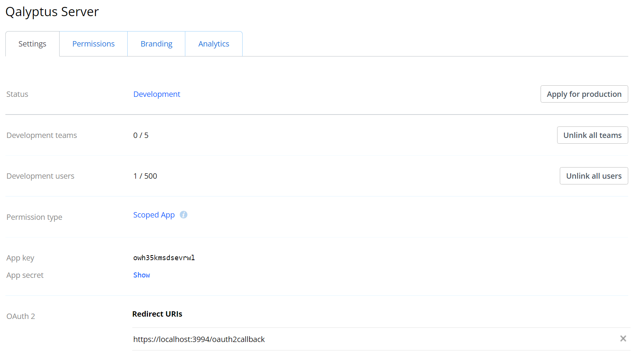Click Unlink all users
644x352 pixels.
coord(594,176)
